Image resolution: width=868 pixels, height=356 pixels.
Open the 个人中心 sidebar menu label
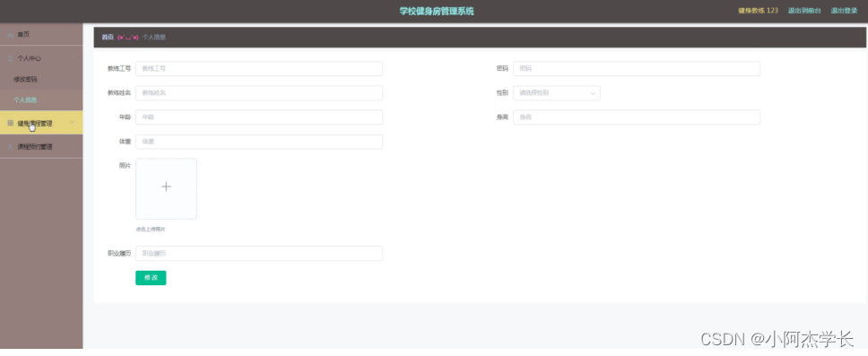[30, 58]
